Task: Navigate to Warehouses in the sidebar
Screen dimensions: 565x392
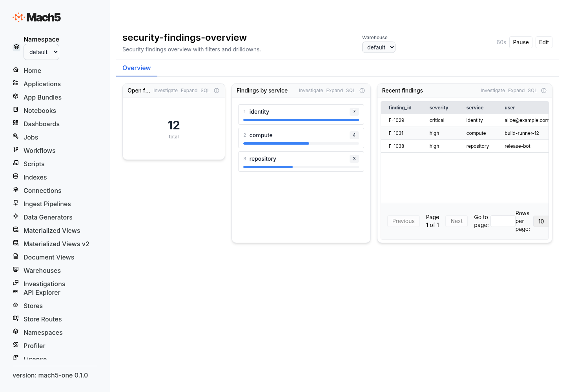Action: pyautogui.click(x=42, y=270)
